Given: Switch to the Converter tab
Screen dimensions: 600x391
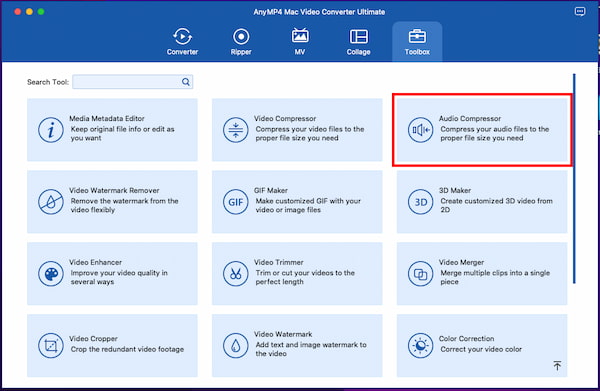Looking at the screenshot, I should point(182,41).
